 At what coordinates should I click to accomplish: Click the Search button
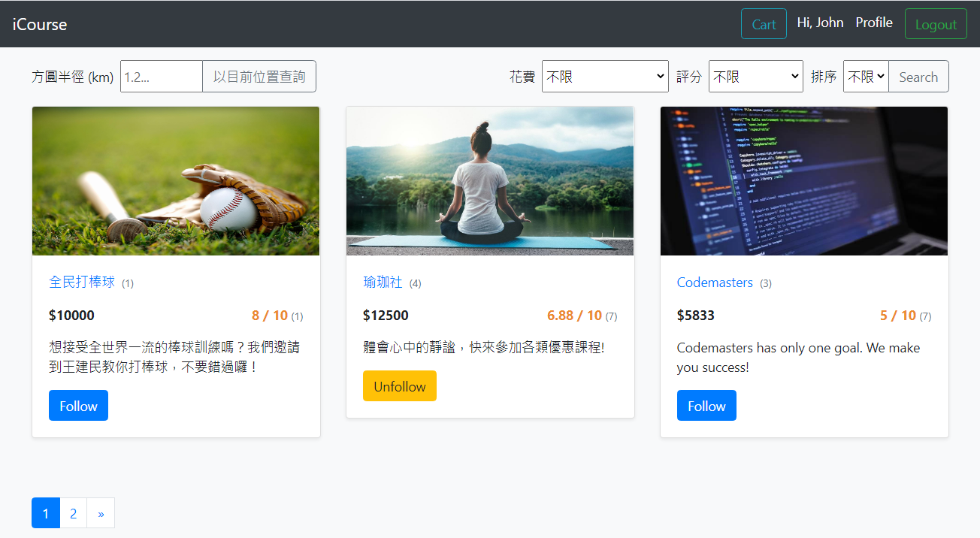[918, 77]
